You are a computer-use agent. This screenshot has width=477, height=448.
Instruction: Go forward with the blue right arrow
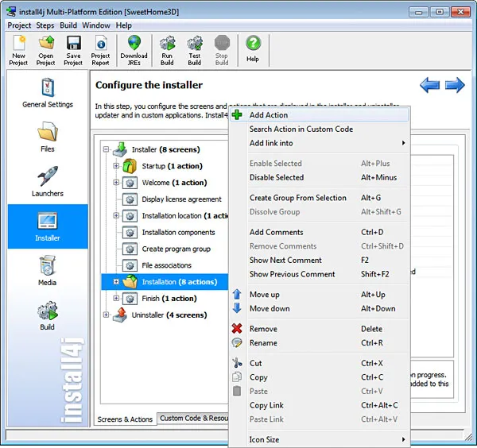(455, 85)
